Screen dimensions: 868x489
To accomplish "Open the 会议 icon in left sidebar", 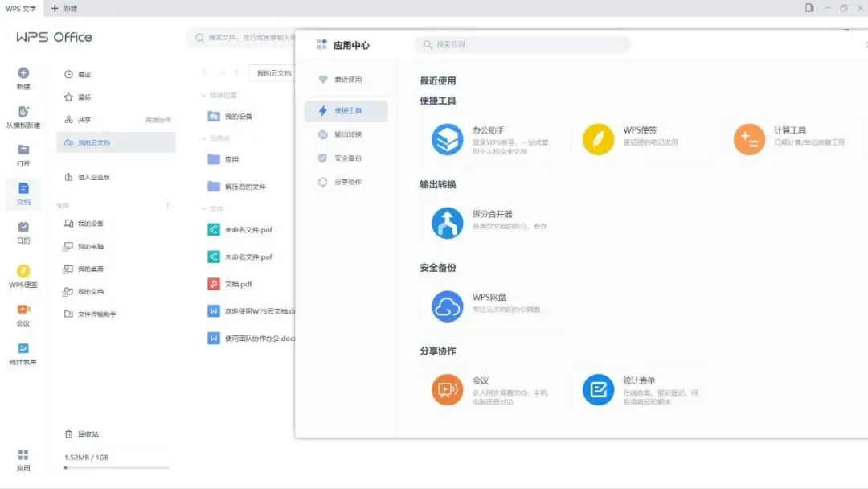I will click(23, 310).
